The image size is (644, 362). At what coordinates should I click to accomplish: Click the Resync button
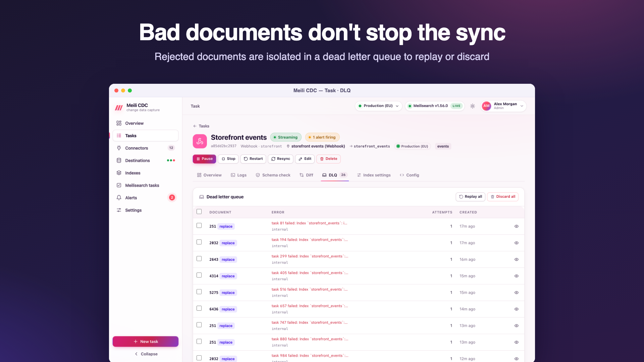pyautogui.click(x=280, y=159)
